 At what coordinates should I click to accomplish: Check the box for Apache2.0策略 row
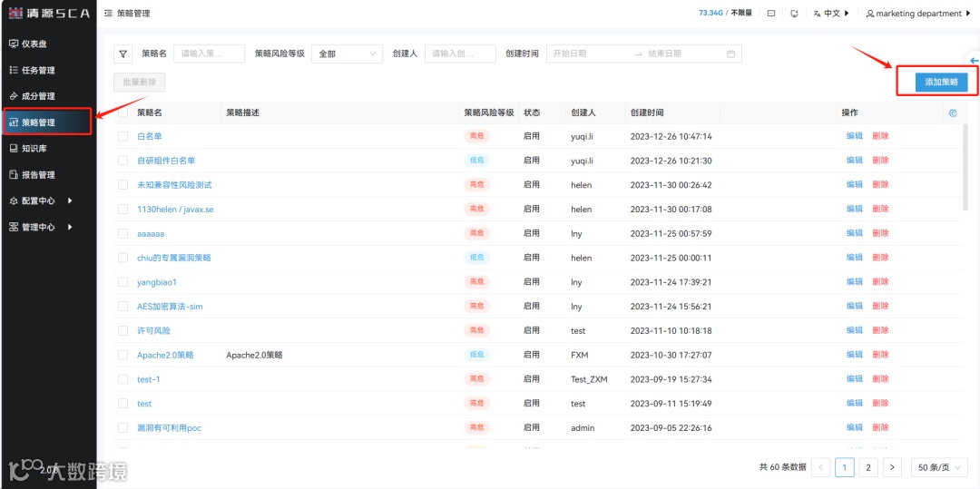123,355
